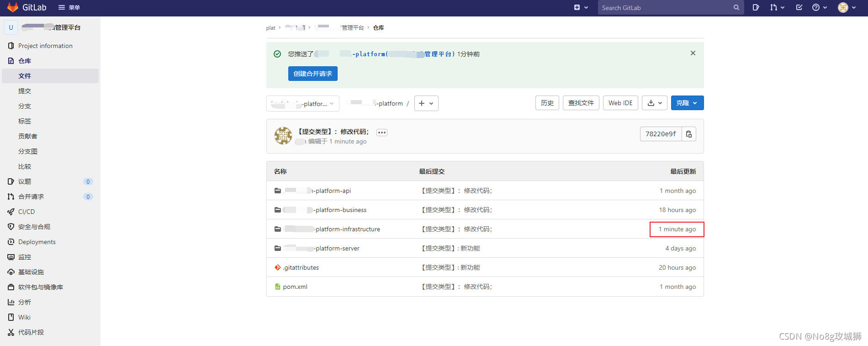Open 分析 analytics in sidebar
868x346 pixels.
pyautogui.click(x=25, y=302)
